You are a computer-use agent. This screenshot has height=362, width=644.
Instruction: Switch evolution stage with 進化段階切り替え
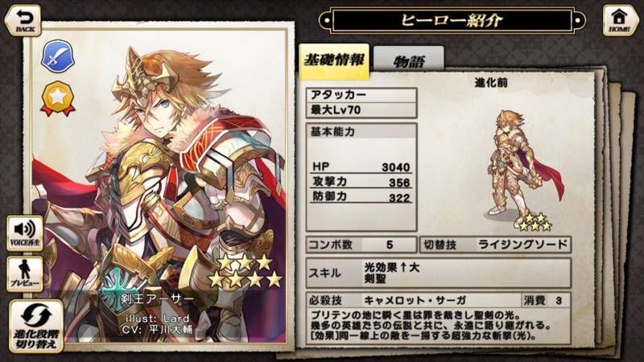click(36, 326)
